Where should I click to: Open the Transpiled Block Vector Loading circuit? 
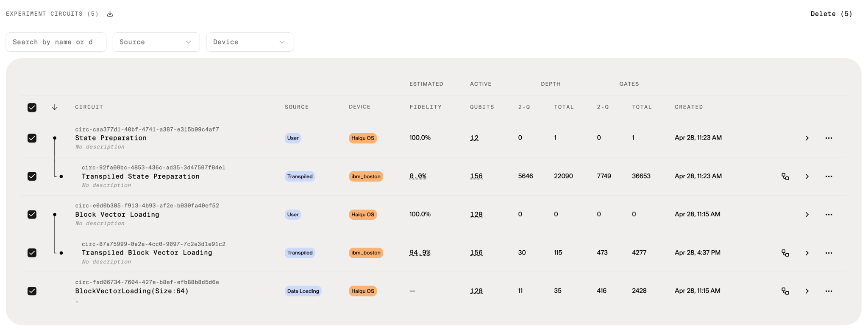click(x=147, y=252)
